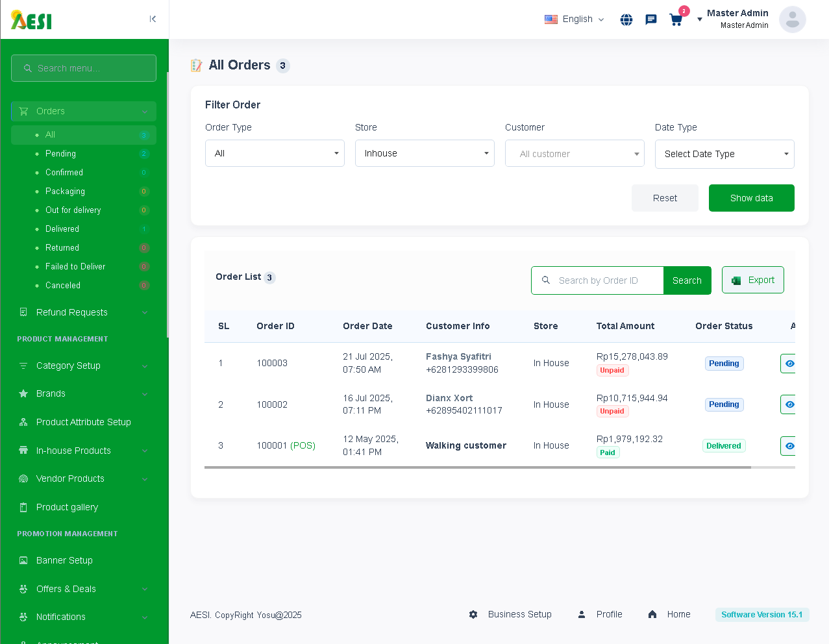
Task: Click the Show data button
Action: pyautogui.click(x=751, y=198)
